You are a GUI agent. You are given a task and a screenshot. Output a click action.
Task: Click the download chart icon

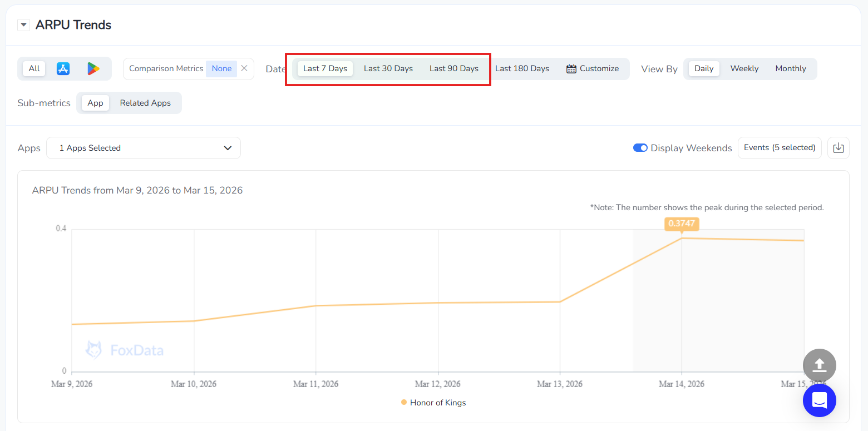point(839,148)
